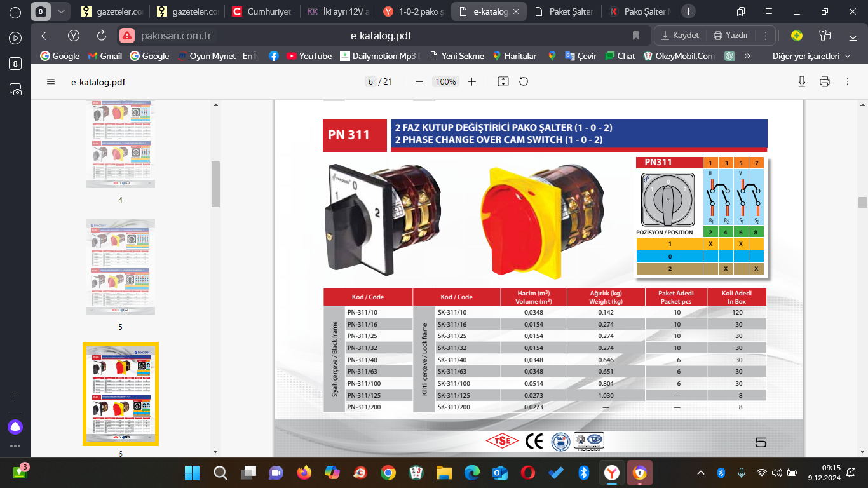Launch Google Chrome from the taskbar
The image size is (868, 488).
[388, 473]
